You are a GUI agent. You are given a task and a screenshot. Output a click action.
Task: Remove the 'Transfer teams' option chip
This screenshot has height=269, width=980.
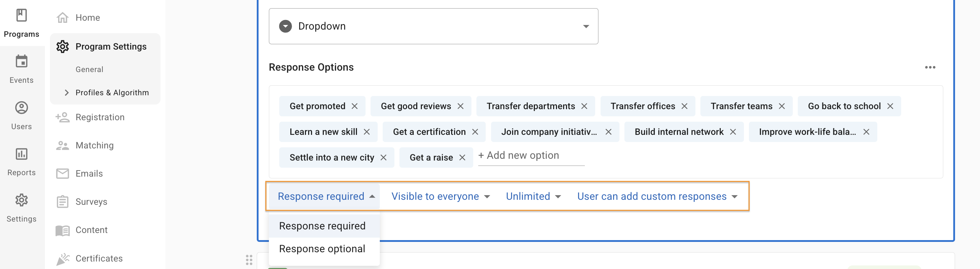point(782,106)
